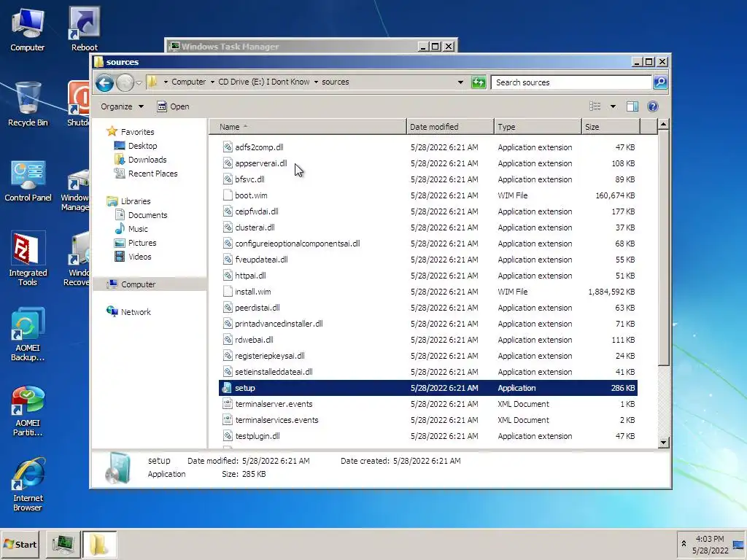Click the Change your view icon
The height and width of the screenshot is (560, 747).
coord(595,106)
